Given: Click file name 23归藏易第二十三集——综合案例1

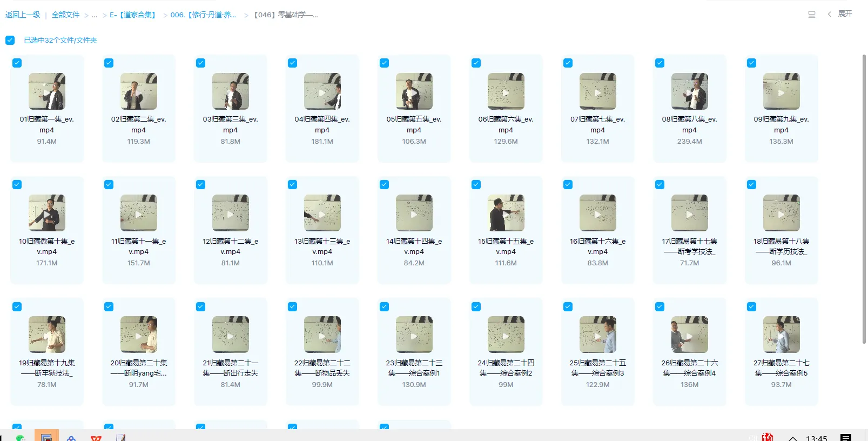Looking at the screenshot, I should 414,368.
